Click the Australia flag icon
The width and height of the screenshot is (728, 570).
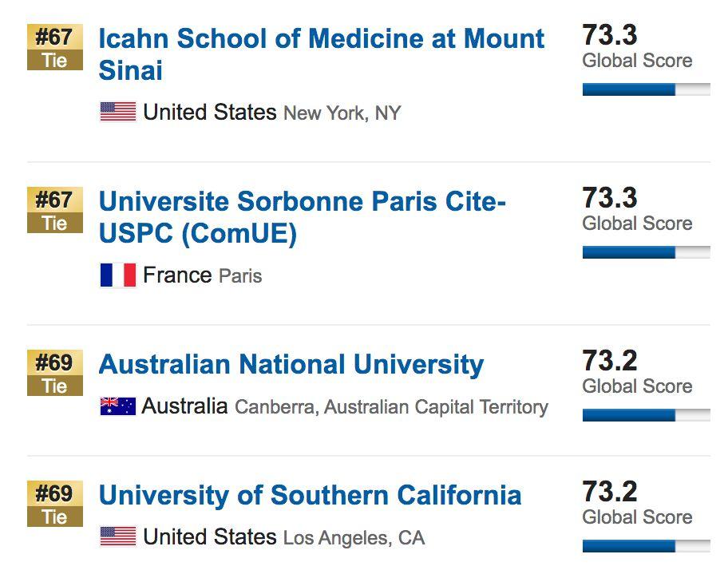coord(117,406)
